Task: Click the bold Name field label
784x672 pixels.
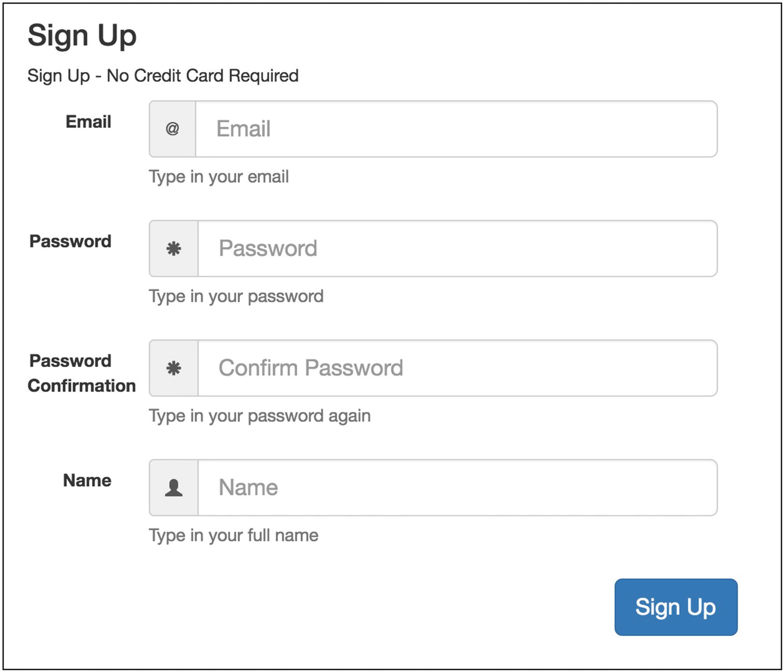Action: tap(87, 481)
